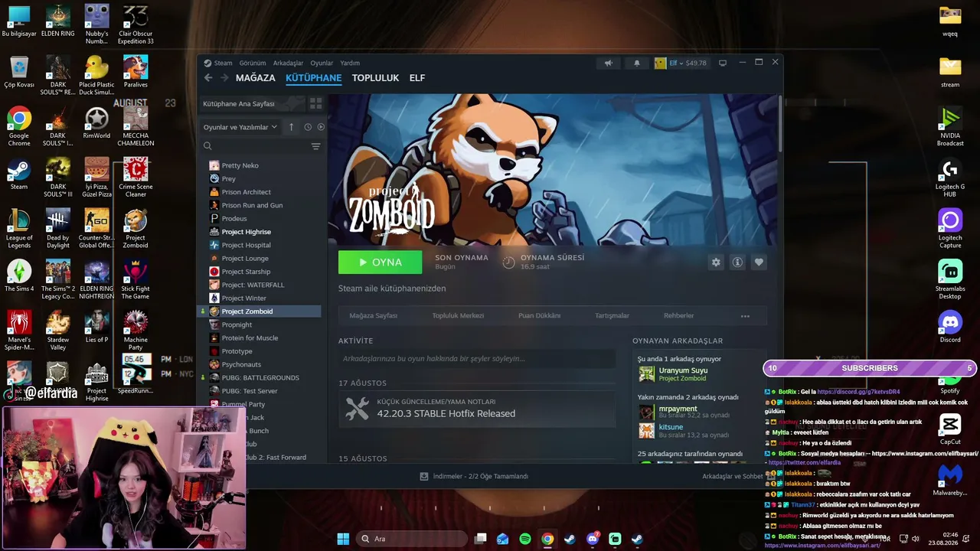Open Puan Dükkânı link

[x=540, y=315]
